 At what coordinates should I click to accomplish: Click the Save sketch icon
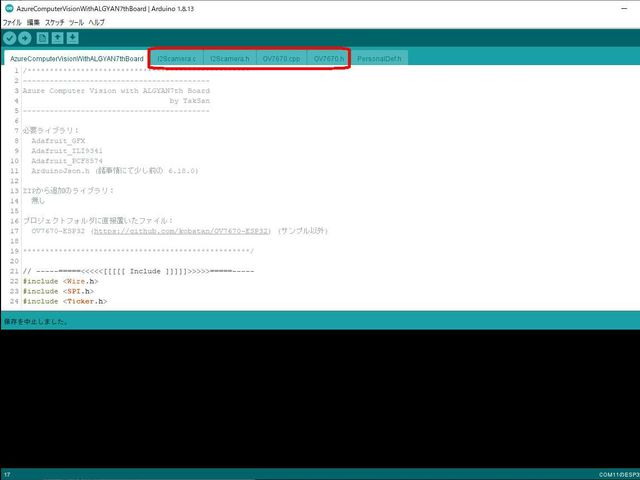coord(73,38)
